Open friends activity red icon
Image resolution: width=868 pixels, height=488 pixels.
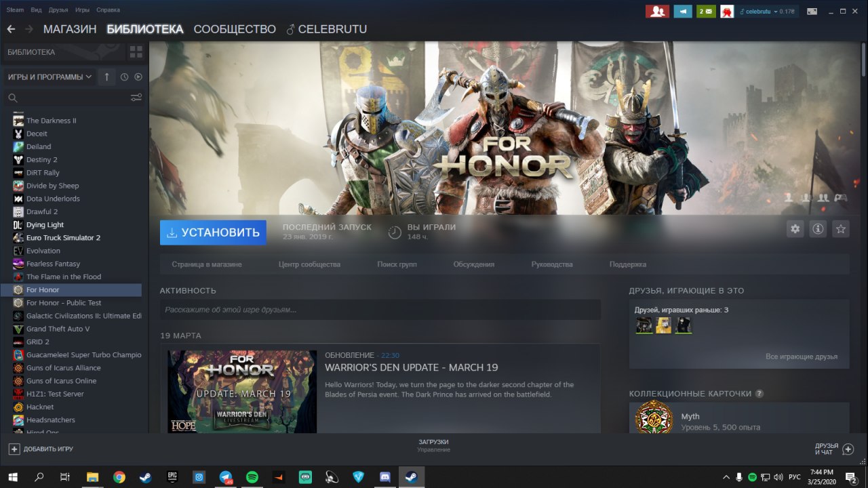[x=657, y=12]
